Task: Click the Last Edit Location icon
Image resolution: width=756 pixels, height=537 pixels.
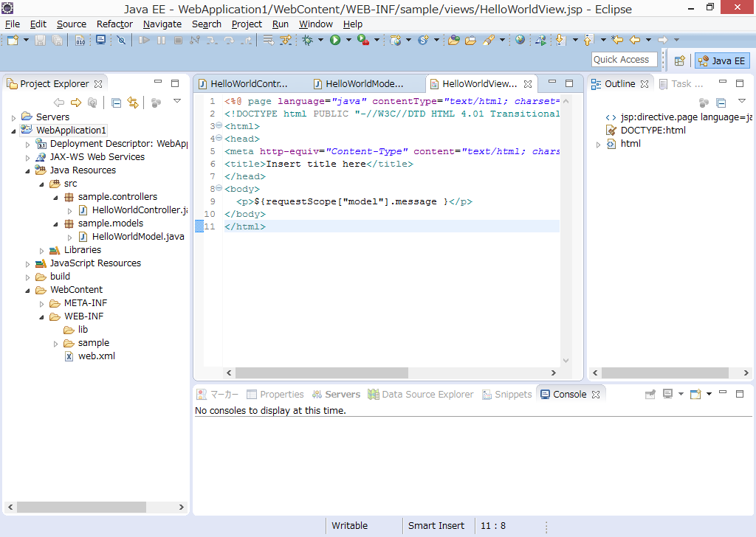Action: [617, 40]
